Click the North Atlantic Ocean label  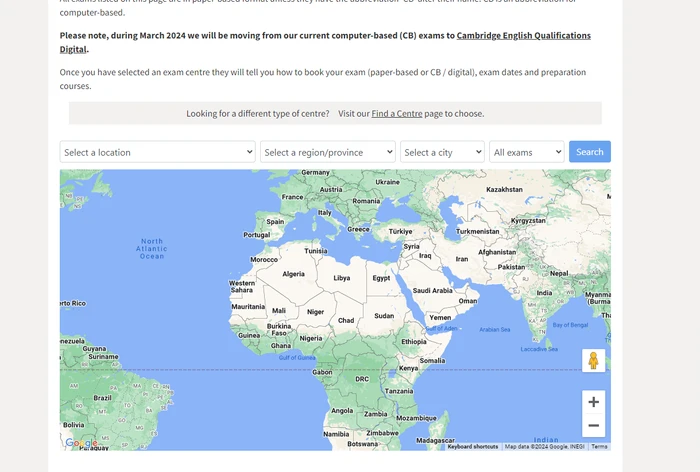click(x=152, y=249)
